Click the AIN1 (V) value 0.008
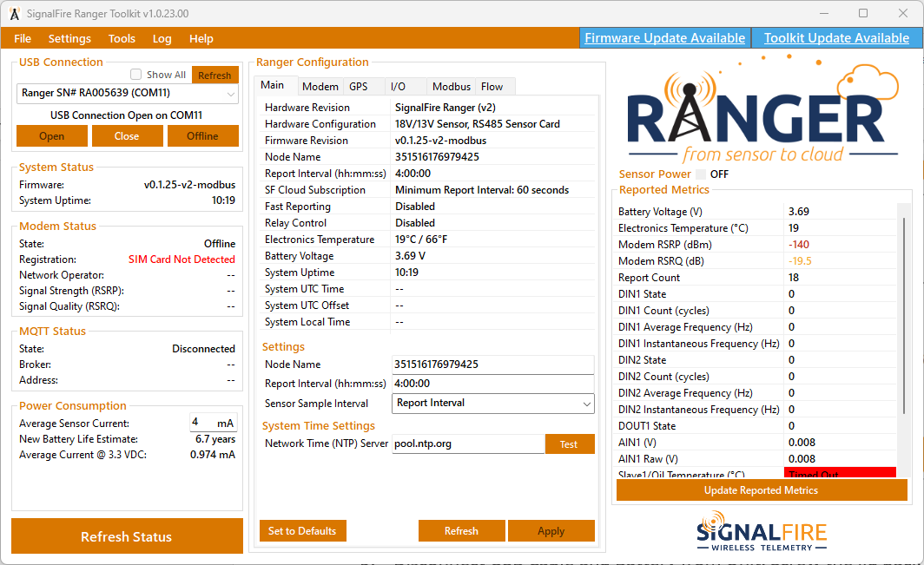The width and height of the screenshot is (924, 565). [802, 443]
